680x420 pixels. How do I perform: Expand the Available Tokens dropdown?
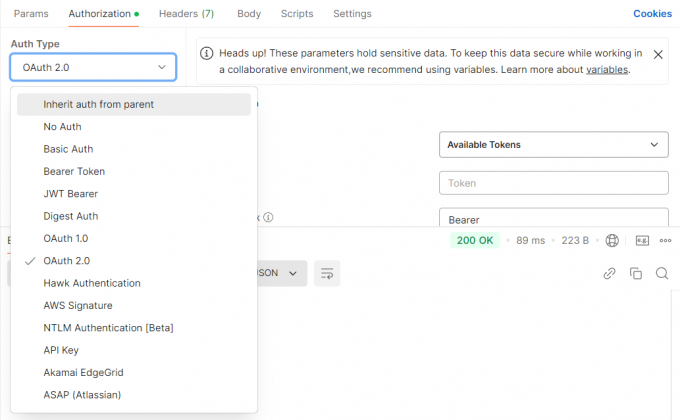553,144
